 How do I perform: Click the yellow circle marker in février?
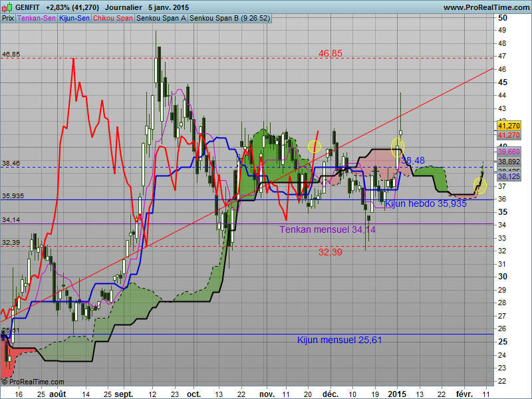pos(480,186)
